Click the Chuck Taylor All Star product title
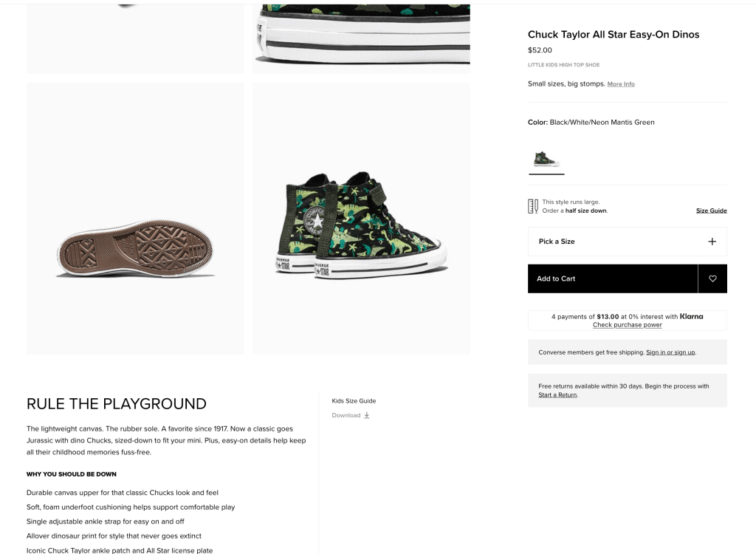756x554 pixels. 614,35
